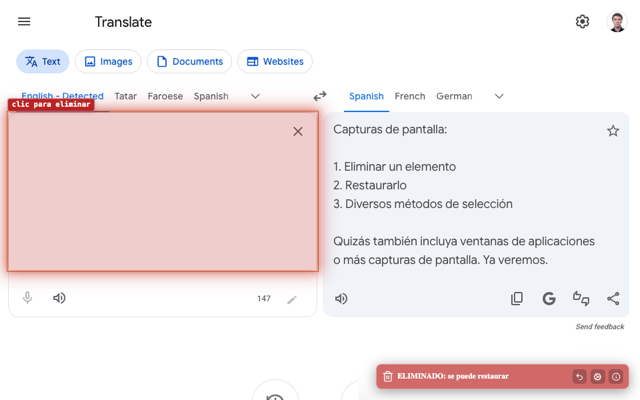Click the trash icon in ELIMINADO bar
The image size is (640, 400).
click(388, 376)
